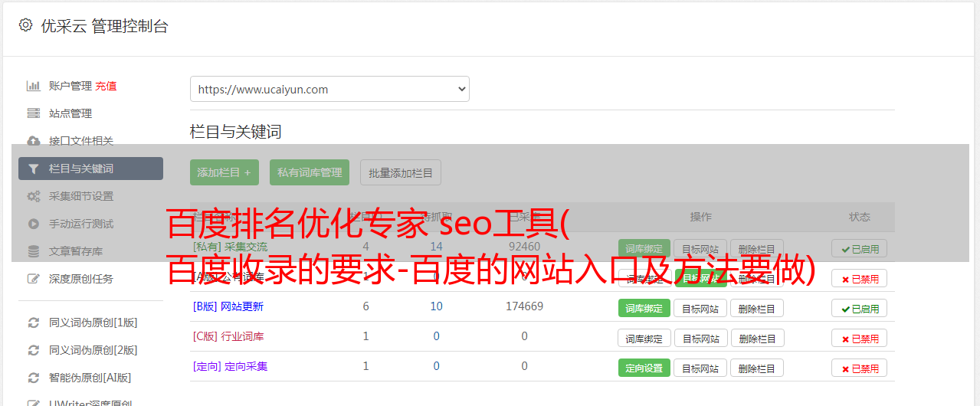Image resolution: width=980 pixels, height=406 pixels.
Task: Open the [定向] 定向采集 column link
Action: pos(231,366)
